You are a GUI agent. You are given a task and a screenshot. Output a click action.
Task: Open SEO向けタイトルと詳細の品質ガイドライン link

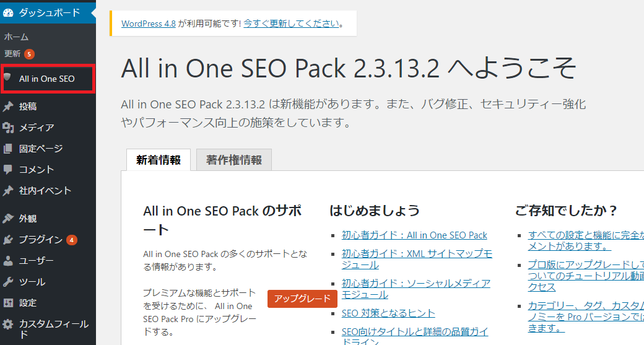(x=415, y=336)
